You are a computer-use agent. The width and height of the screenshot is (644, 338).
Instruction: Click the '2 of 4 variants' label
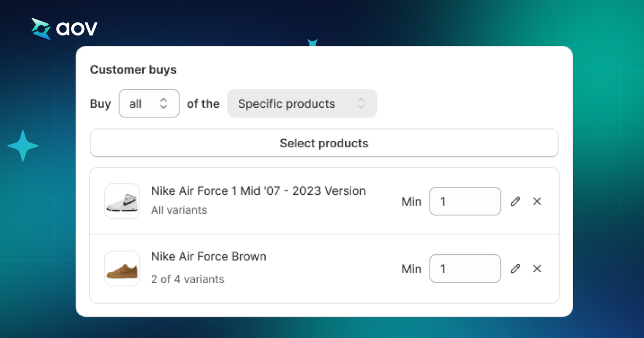[x=188, y=279]
